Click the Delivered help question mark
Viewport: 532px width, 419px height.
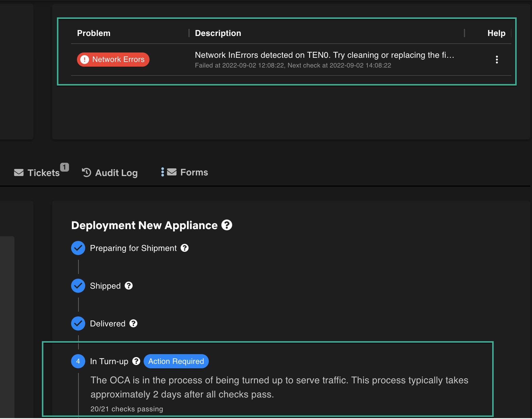coord(133,323)
